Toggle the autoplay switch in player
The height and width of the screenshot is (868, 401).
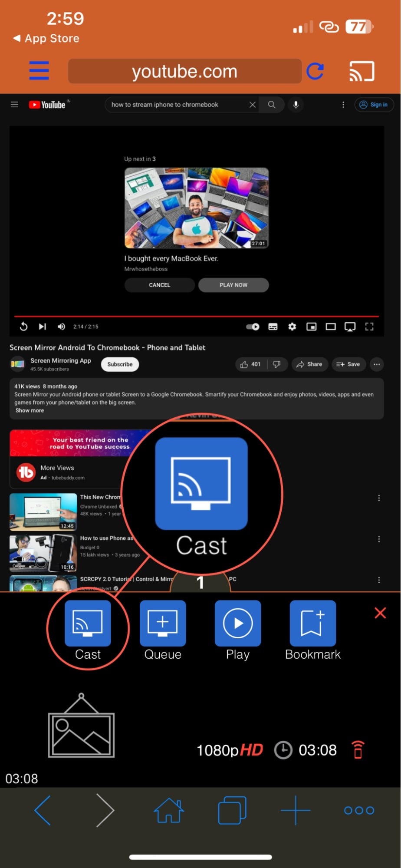pos(253,327)
